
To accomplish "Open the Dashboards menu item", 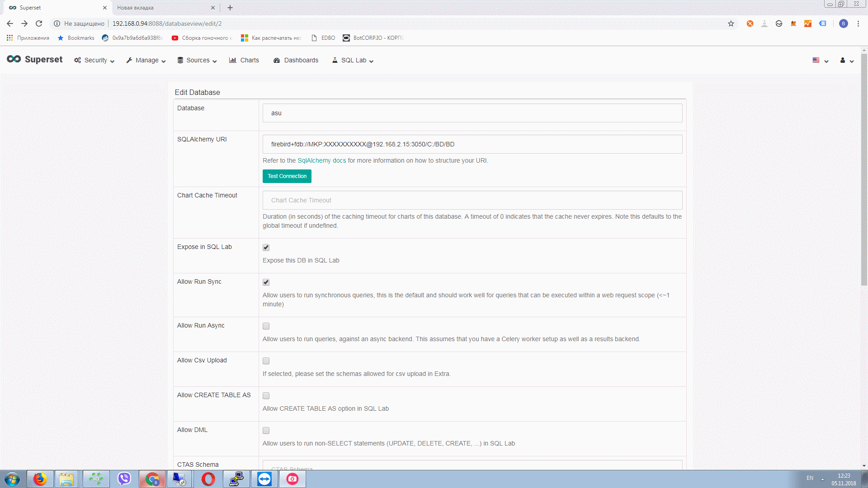I will click(x=301, y=60).
